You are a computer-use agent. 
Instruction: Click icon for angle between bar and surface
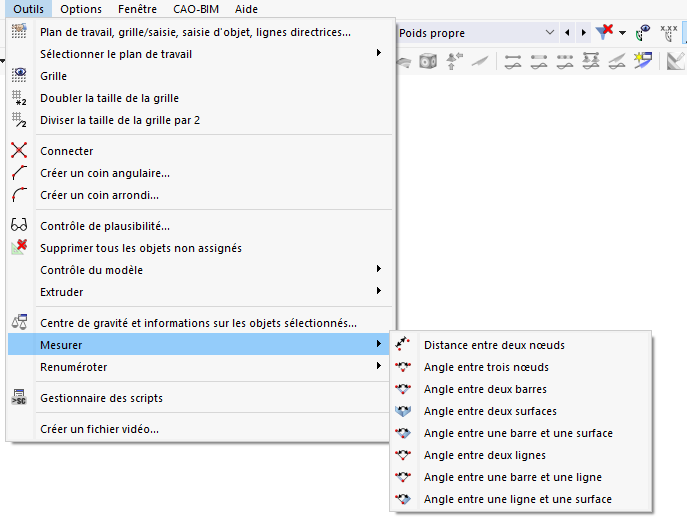click(403, 433)
